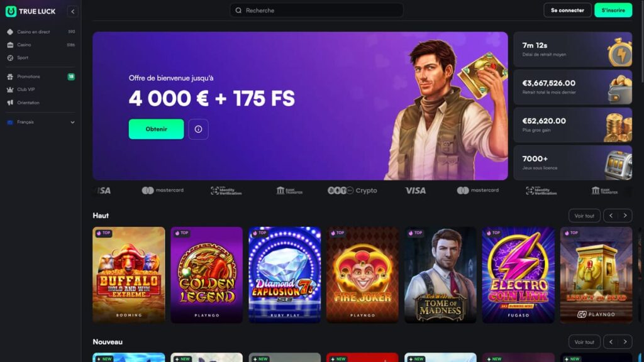
Task: Open the Fire Joker game thumbnail
Action: tap(362, 275)
